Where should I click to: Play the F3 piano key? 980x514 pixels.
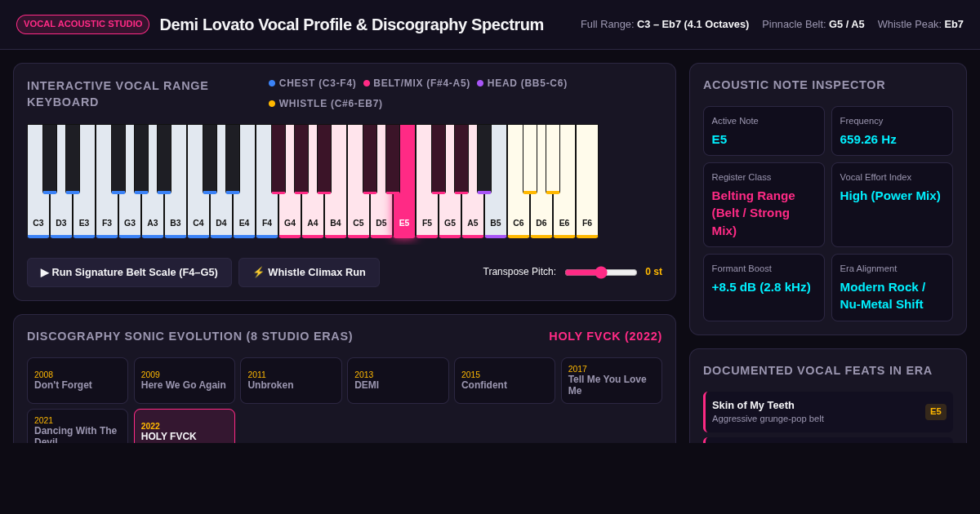click(107, 216)
